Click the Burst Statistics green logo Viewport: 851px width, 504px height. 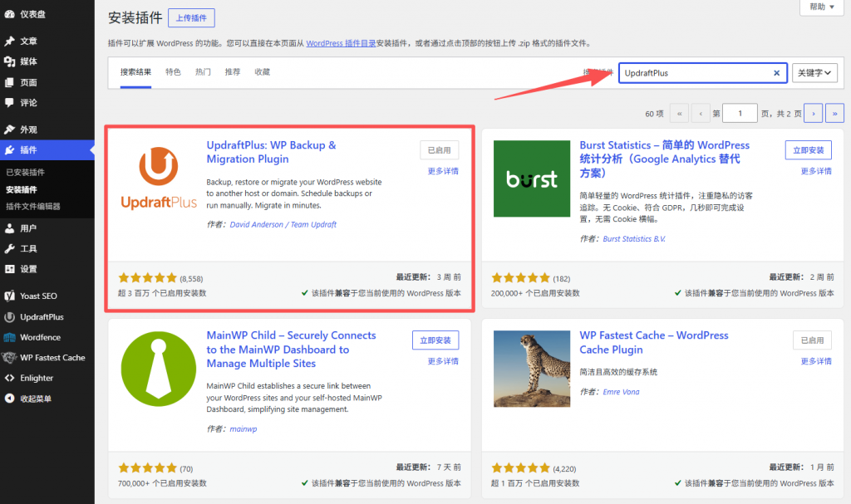(x=531, y=179)
